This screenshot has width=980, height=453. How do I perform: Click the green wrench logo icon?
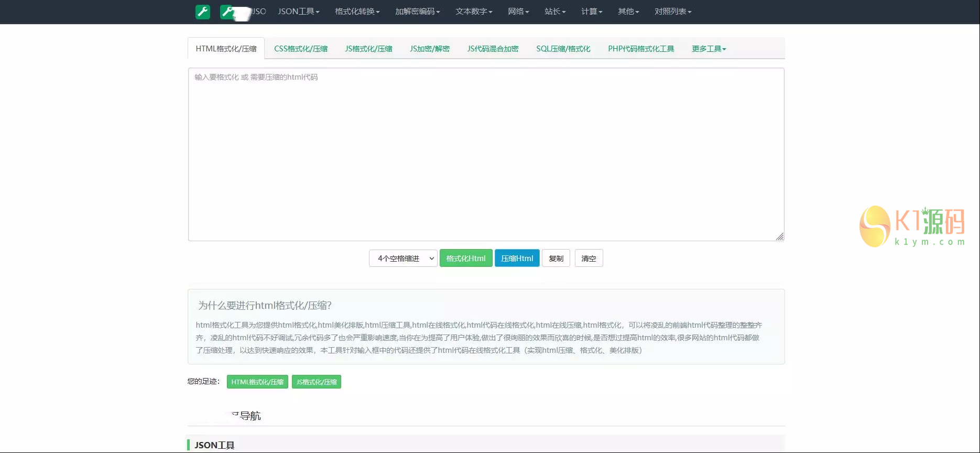203,12
